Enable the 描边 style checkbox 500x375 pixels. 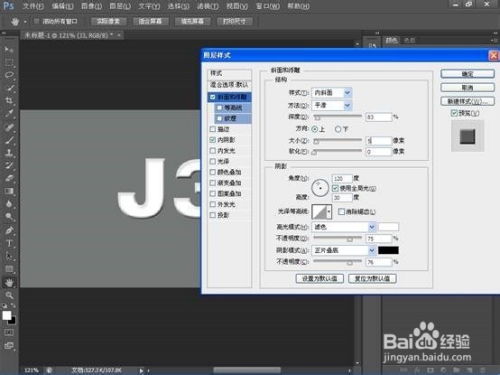click(213, 129)
